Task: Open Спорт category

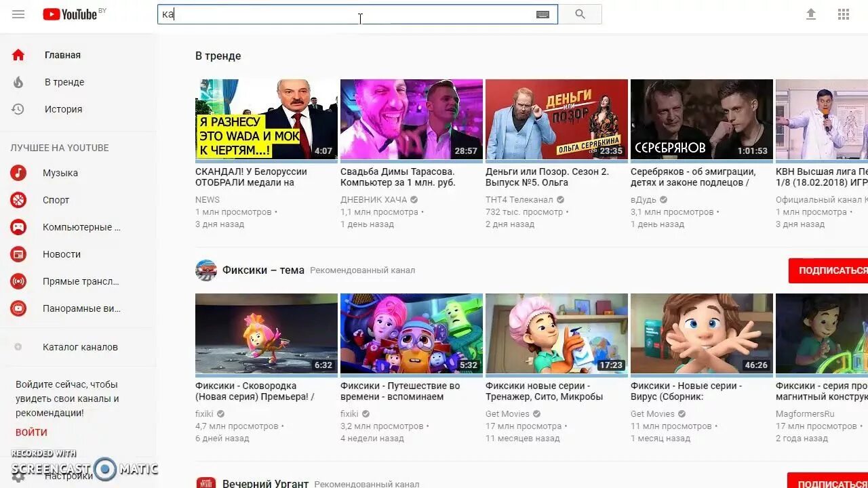Action: click(x=56, y=200)
